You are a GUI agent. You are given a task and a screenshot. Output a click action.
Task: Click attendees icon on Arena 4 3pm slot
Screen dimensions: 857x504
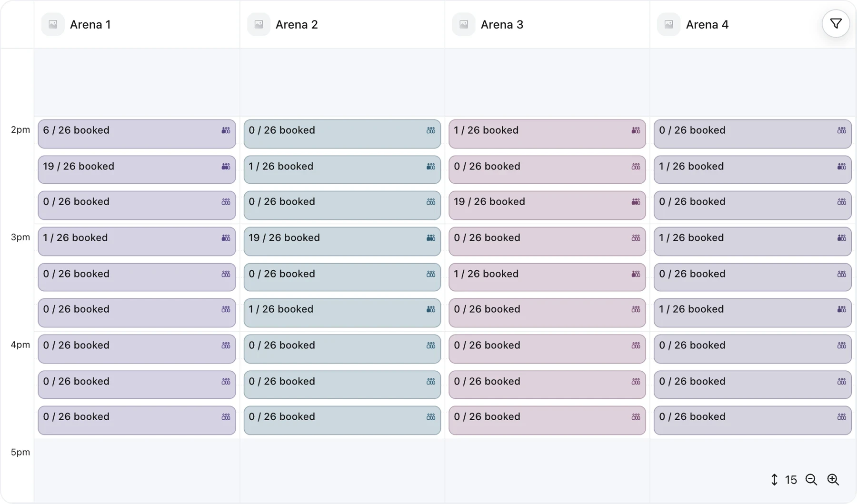pyautogui.click(x=842, y=238)
